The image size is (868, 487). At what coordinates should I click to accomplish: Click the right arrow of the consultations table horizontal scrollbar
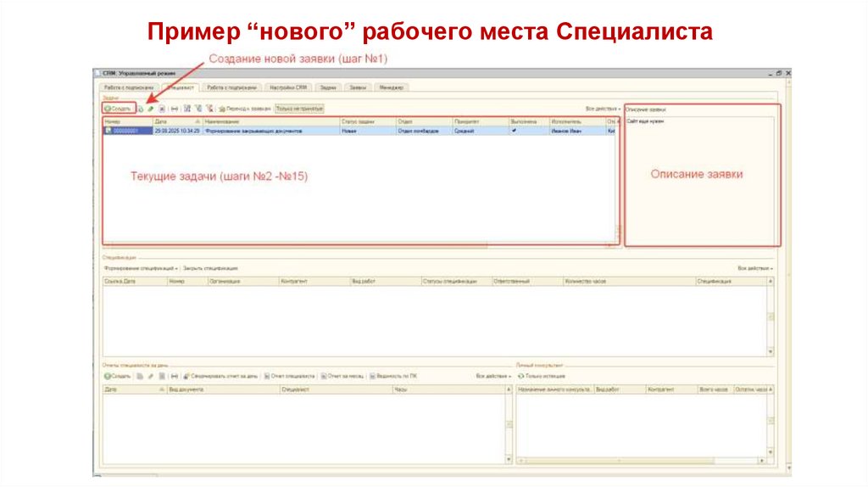pos(762,461)
